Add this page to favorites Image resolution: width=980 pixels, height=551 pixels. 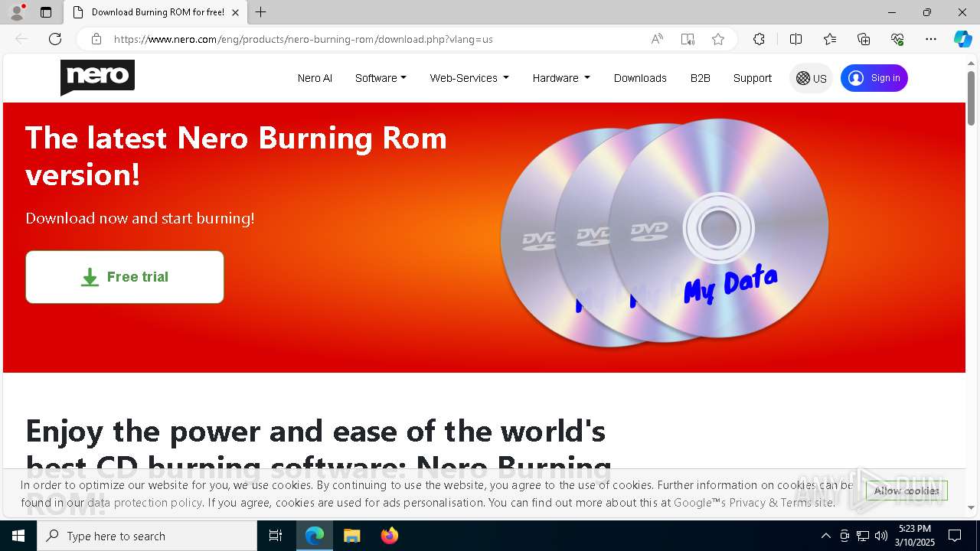(718, 39)
